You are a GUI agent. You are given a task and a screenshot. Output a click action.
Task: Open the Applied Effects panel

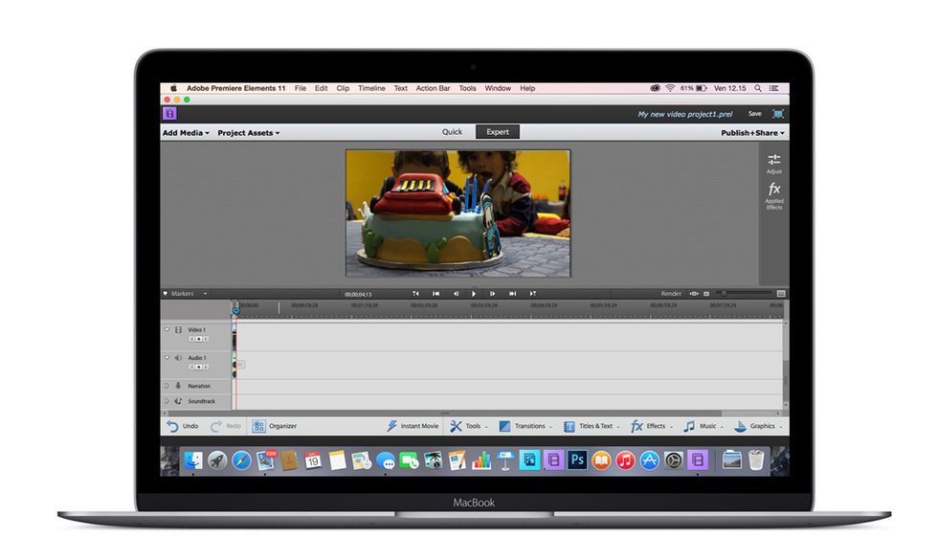coord(773,195)
